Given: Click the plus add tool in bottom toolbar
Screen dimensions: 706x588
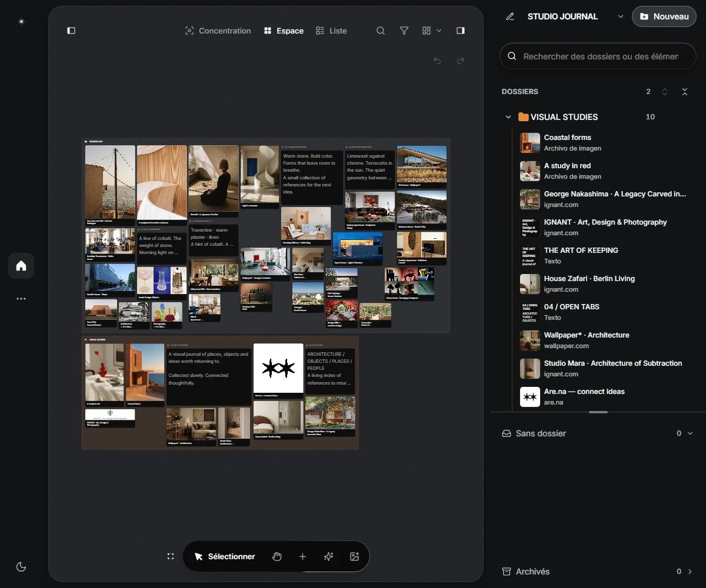Looking at the screenshot, I should [x=302, y=556].
